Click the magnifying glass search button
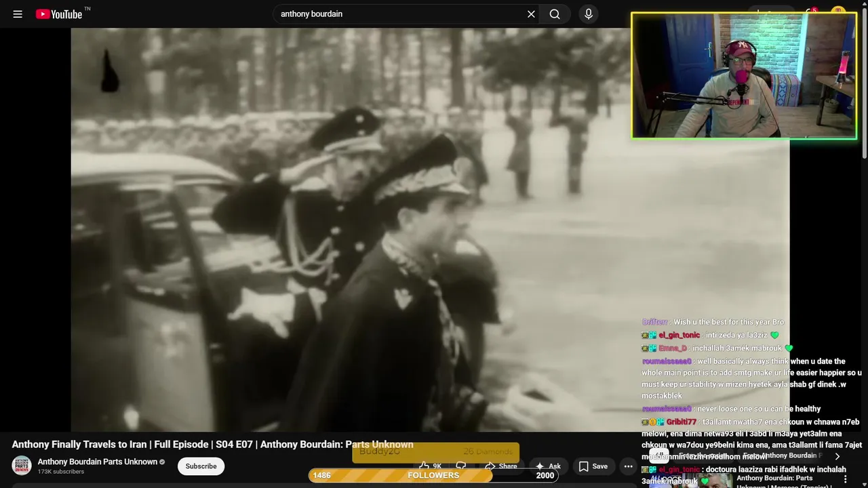868x488 pixels. click(x=555, y=14)
